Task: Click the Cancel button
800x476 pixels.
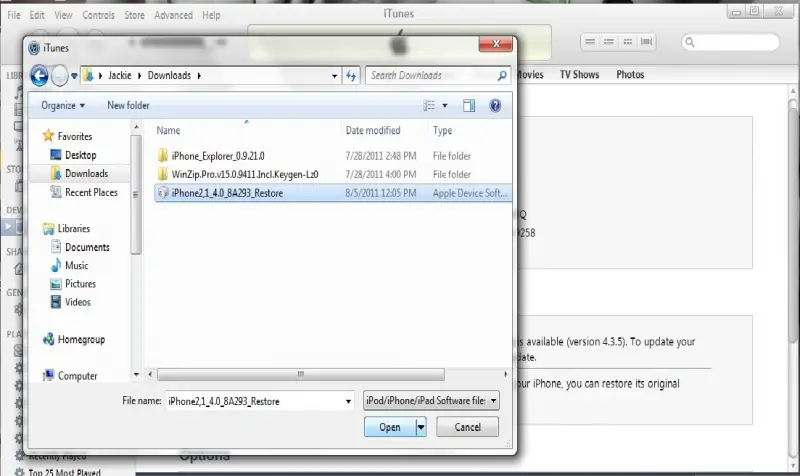Action: click(467, 427)
